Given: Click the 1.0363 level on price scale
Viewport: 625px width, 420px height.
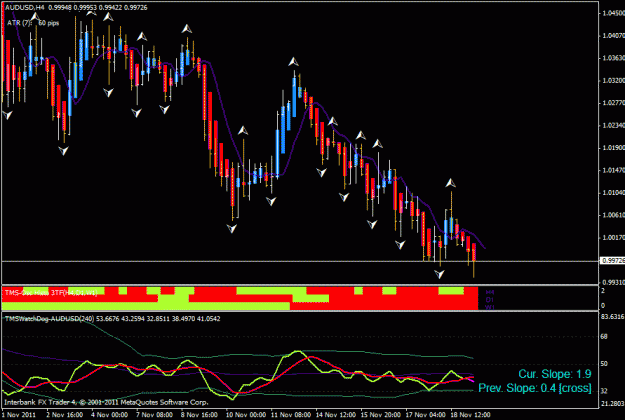Looking at the screenshot, I should [x=614, y=58].
